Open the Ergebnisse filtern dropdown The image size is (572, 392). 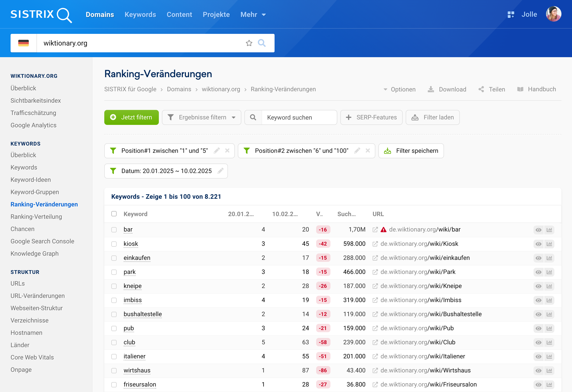pos(202,117)
